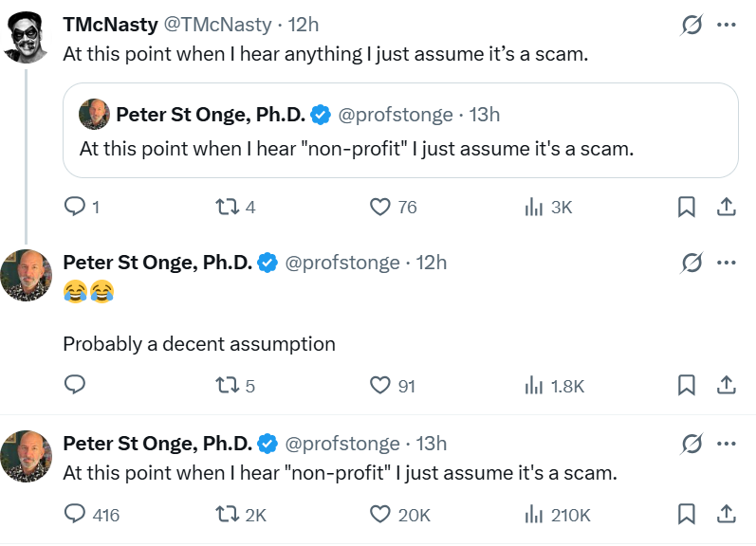Screen dimensions: 756x546
Task: Open more options on the middle tweet
Action: point(727,263)
